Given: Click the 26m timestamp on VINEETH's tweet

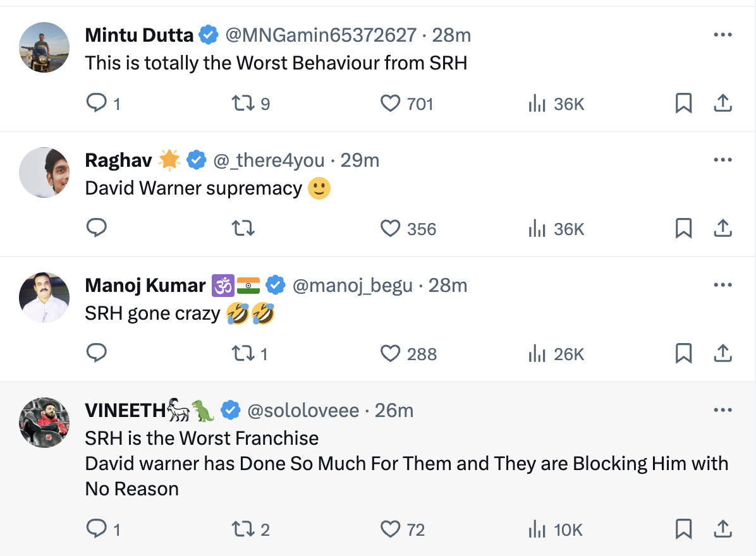Looking at the screenshot, I should (394, 411).
